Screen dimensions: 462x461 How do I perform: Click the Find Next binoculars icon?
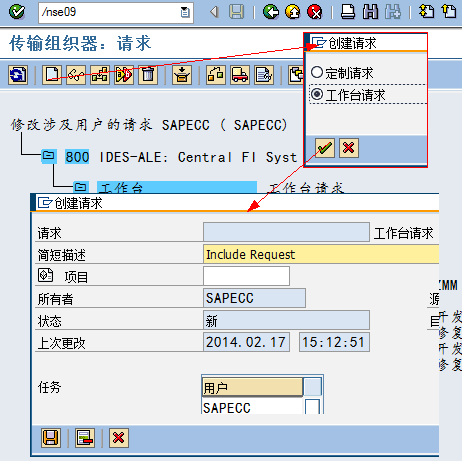tap(392, 12)
